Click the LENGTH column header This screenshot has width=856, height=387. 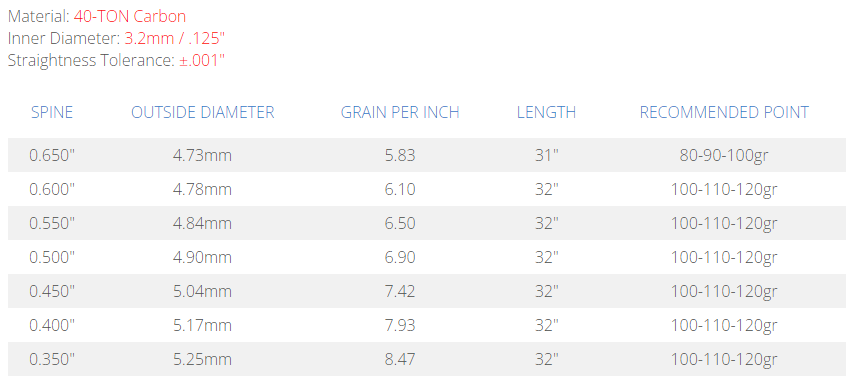[546, 112]
